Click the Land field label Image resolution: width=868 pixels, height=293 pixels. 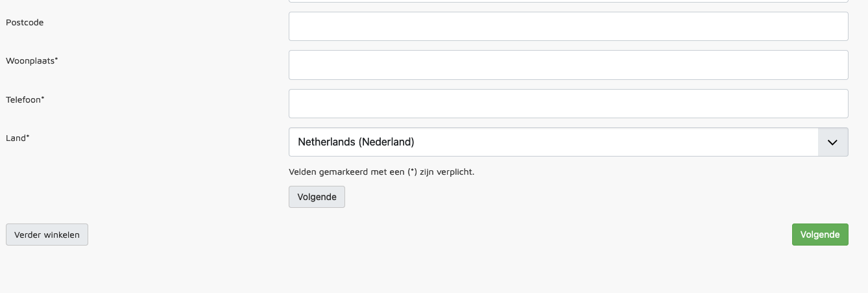click(x=16, y=138)
